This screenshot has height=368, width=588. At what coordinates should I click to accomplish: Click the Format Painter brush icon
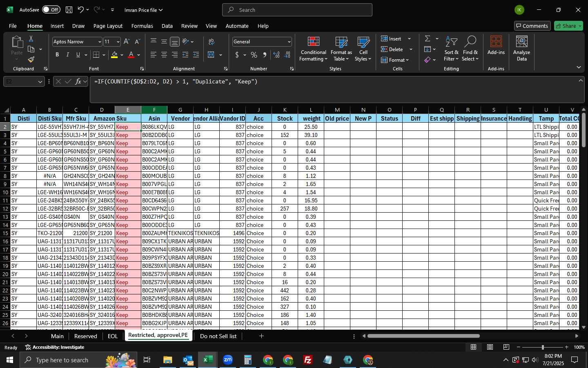click(31, 60)
